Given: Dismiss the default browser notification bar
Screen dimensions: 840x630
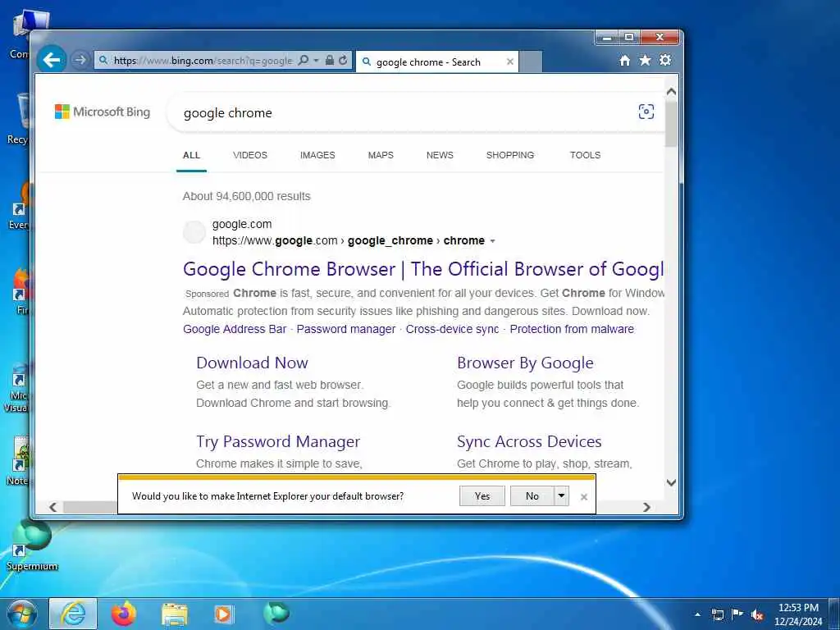Looking at the screenshot, I should click(584, 497).
